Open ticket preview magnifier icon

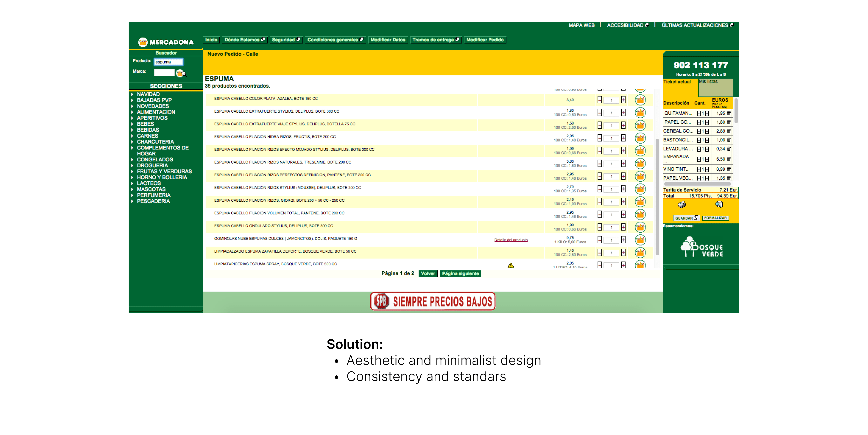(x=719, y=204)
